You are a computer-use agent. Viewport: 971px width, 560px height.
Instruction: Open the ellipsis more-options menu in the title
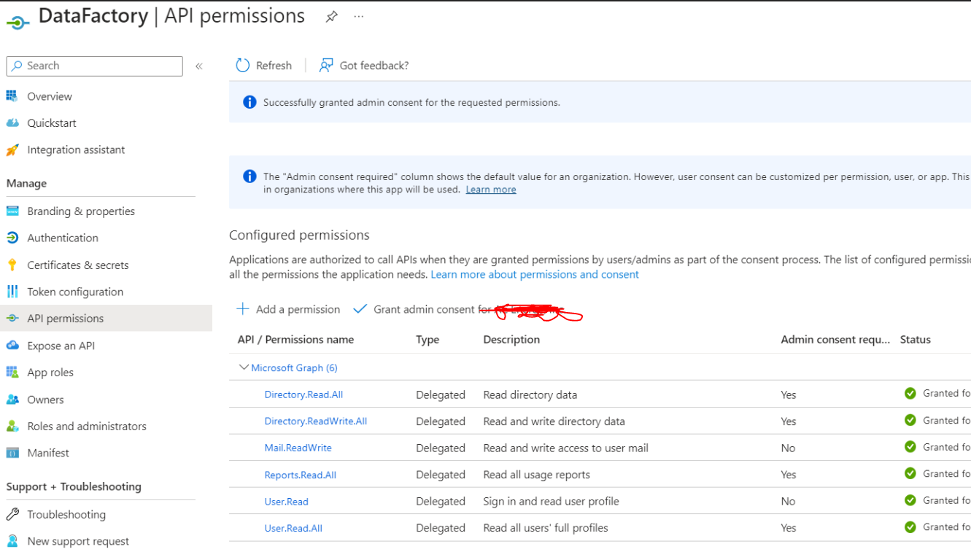pyautogui.click(x=358, y=16)
